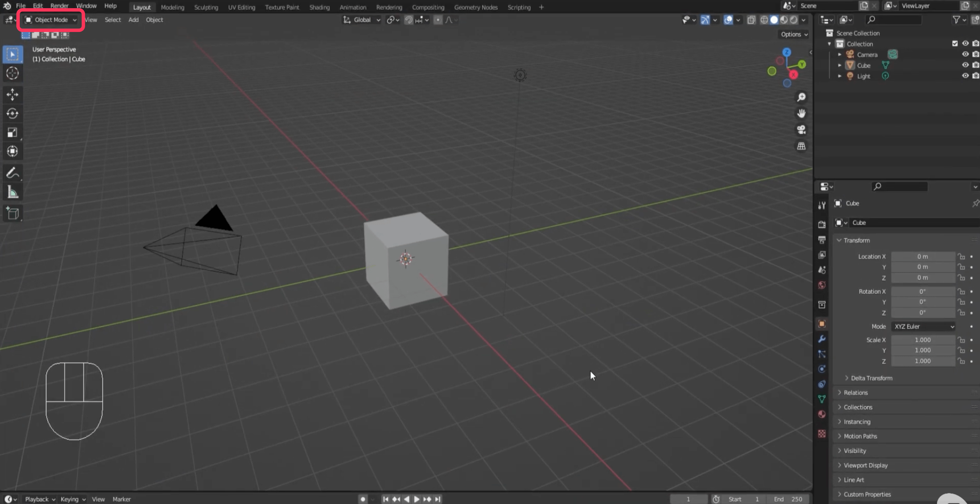Open Material Properties in the properties sidebar
The height and width of the screenshot is (504, 980).
(x=822, y=414)
